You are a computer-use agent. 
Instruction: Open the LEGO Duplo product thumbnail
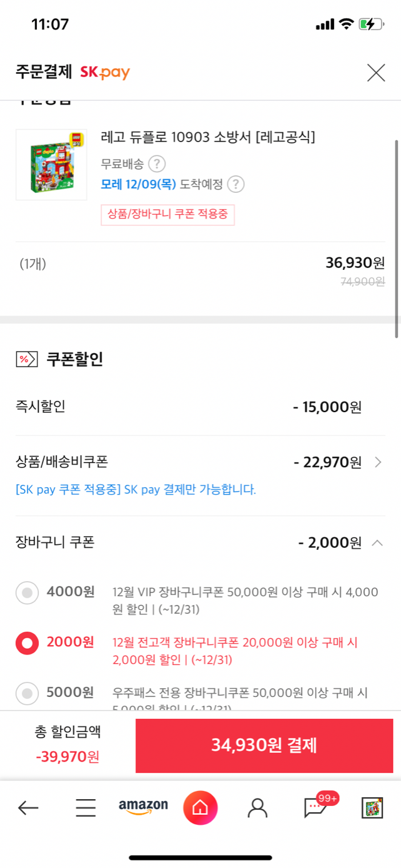click(51, 165)
